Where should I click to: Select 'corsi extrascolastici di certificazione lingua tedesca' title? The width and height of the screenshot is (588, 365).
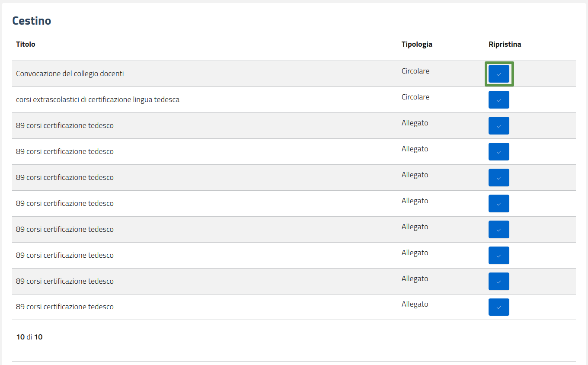tap(97, 99)
